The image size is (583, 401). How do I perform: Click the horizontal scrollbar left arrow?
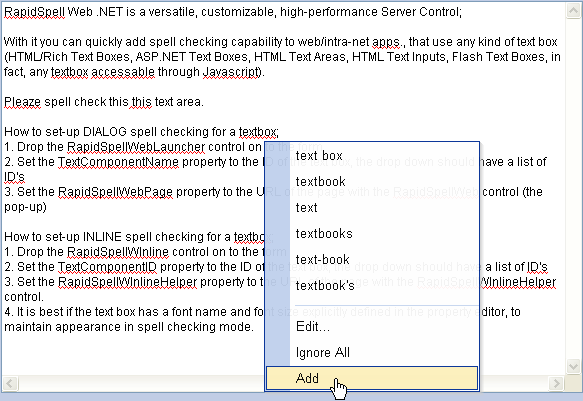(10, 383)
